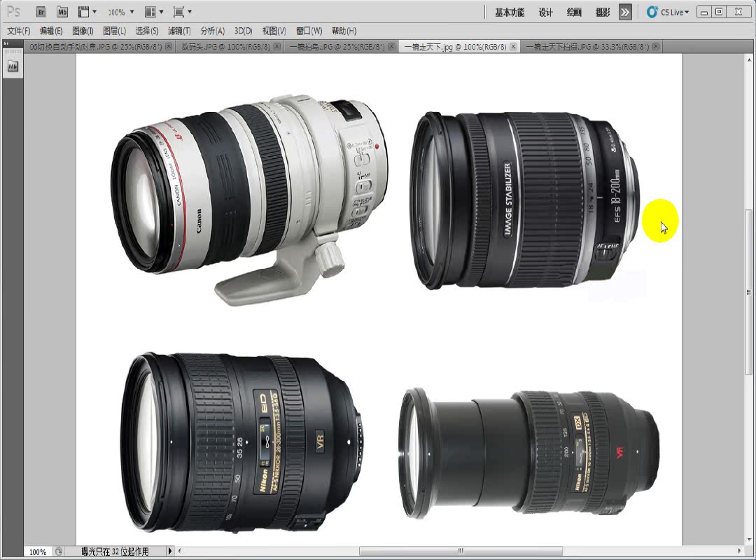
Task: Click the status bar preview icon beside 100%
Action: (58, 552)
